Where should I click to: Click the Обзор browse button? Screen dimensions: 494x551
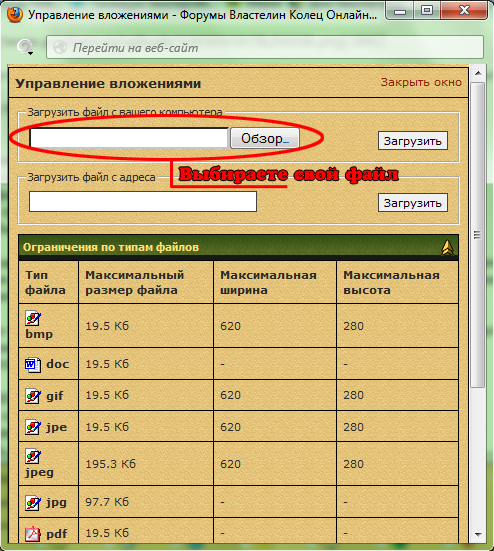(265, 138)
